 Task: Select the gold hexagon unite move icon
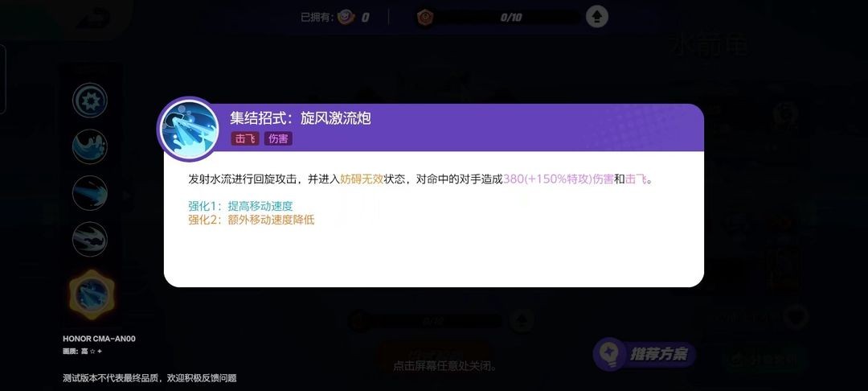click(x=92, y=294)
